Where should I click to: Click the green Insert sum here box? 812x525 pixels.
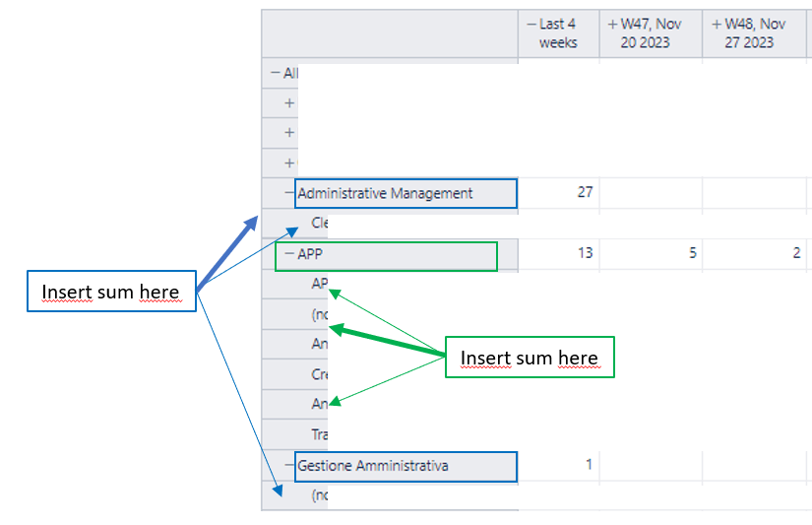530,358
